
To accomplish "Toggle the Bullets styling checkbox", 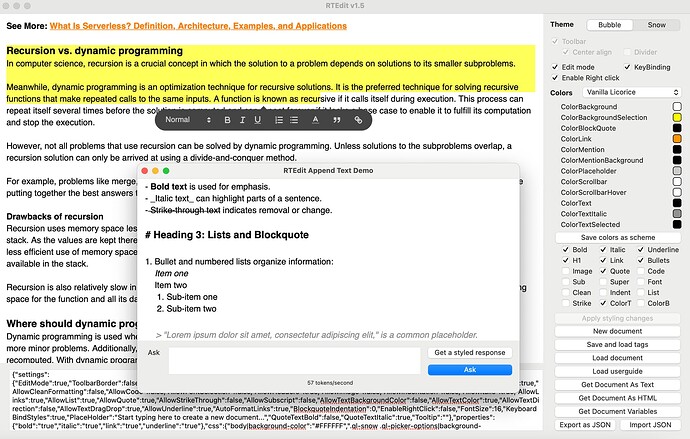I will coord(641,260).
